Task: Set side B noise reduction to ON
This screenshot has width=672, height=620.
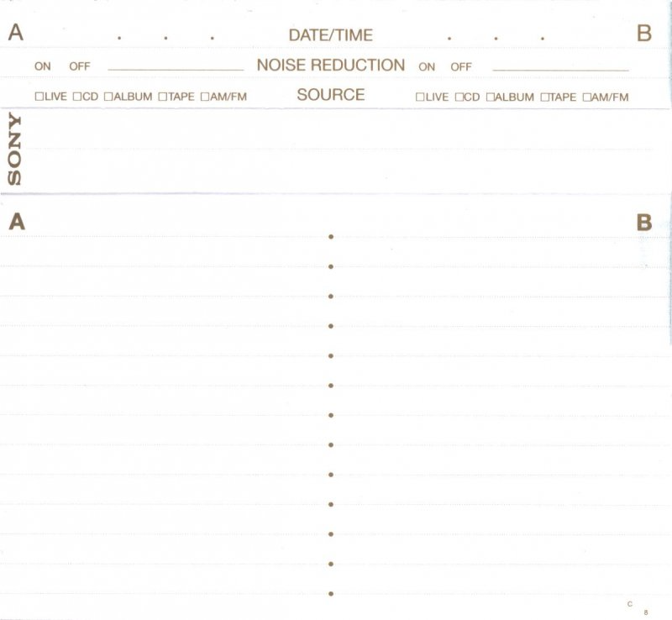Action: (427, 66)
